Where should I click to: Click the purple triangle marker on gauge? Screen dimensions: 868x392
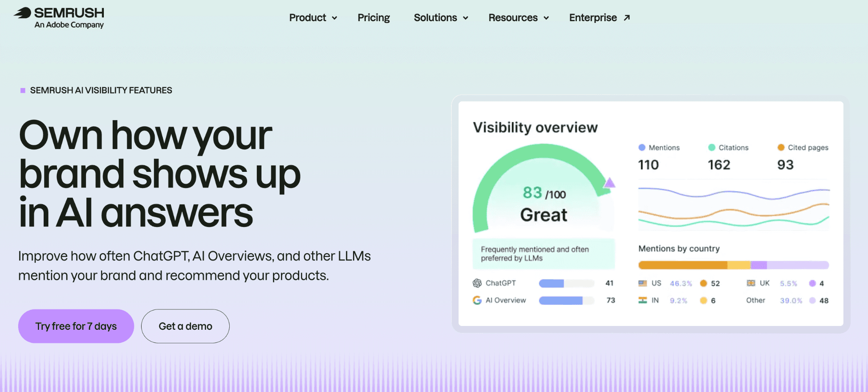(x=609, y=182)
